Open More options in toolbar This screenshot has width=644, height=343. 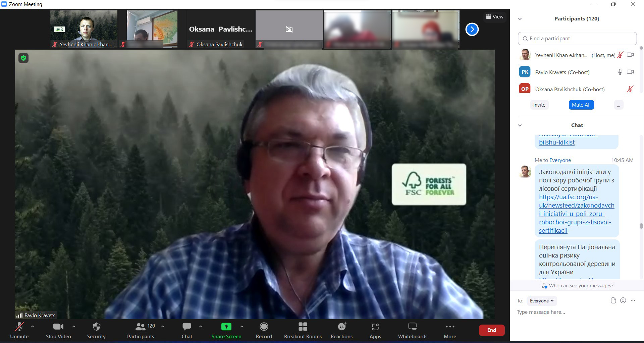pyautogui.click(x=450, y=330)
